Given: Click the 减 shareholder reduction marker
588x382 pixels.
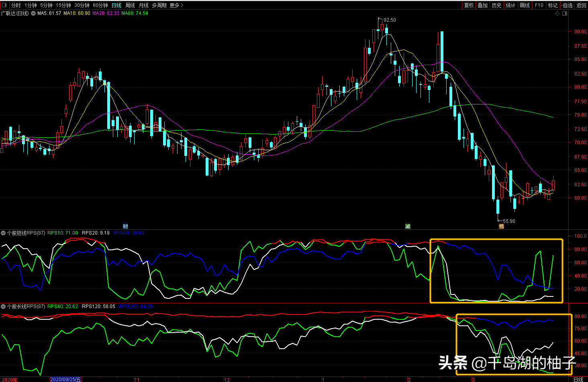Looking at the screenshot, I should (408, 227).
